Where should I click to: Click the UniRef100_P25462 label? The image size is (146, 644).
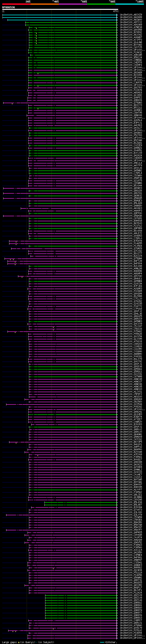(131, 331)
